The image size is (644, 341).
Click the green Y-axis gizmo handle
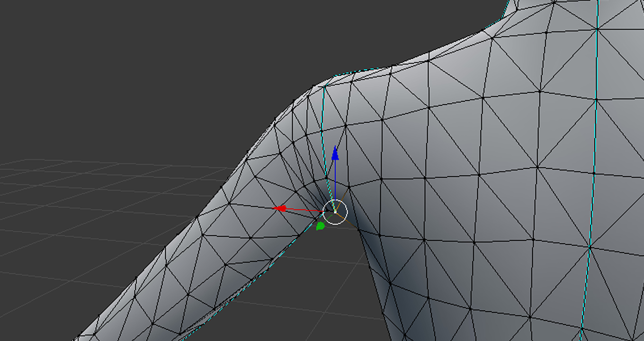[320, 226]
